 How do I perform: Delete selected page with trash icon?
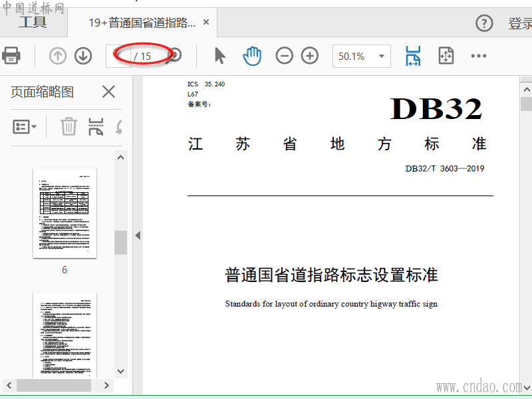(69, 126)
